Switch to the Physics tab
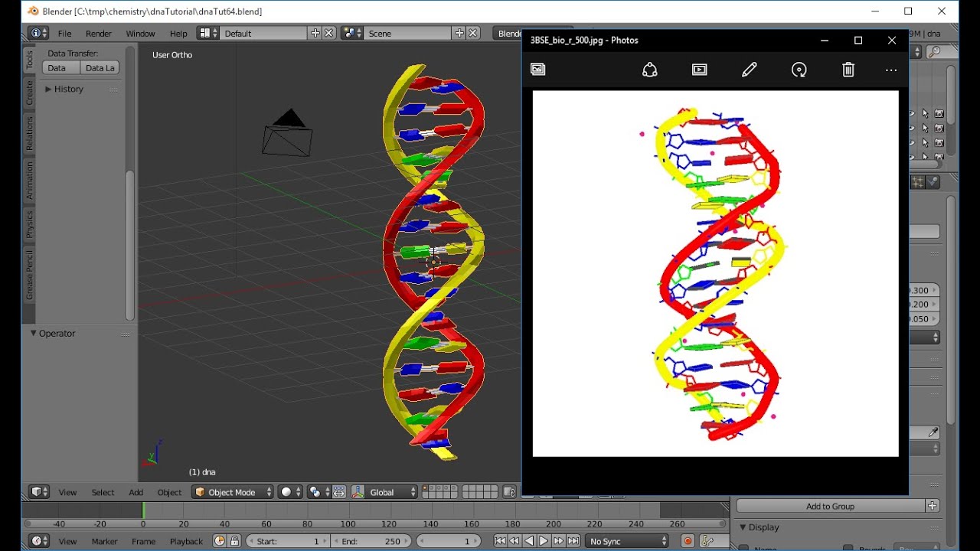980x551 pixels. coord(30,225)
